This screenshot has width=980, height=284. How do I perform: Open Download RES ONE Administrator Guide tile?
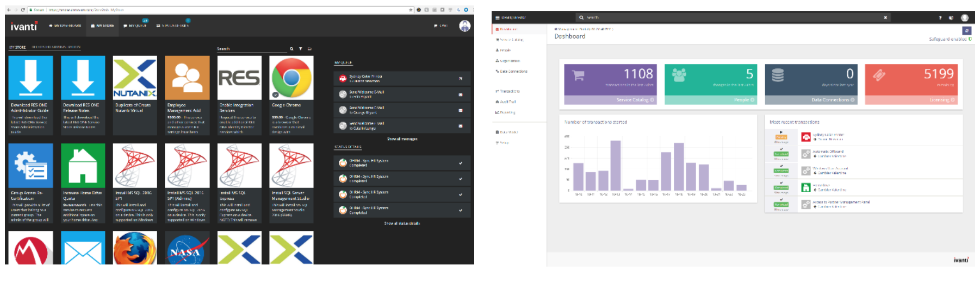click(x=31, y=94)
